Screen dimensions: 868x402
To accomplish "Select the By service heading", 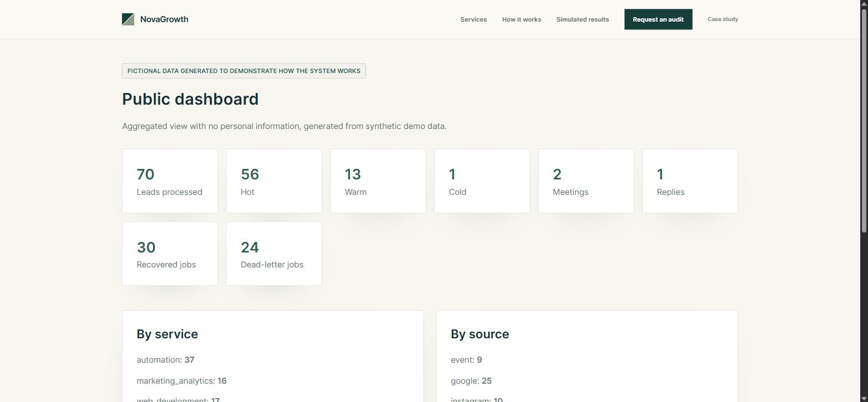I will 167,334.
